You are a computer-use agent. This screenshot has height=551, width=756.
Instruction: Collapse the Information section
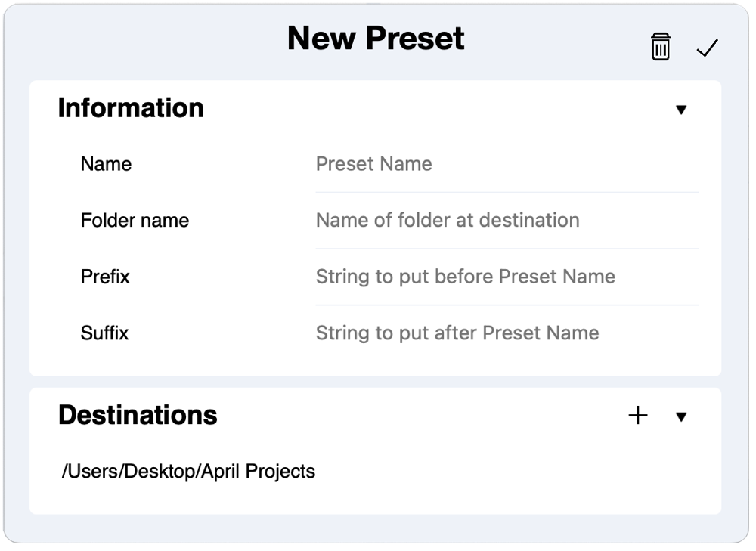(681, 110)
